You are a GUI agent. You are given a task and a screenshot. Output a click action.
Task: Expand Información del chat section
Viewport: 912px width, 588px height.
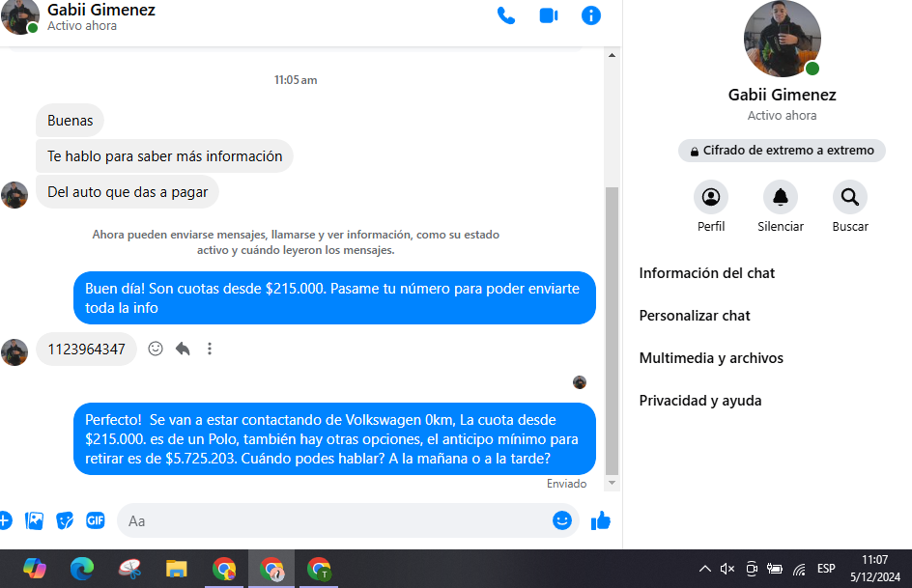707,273
